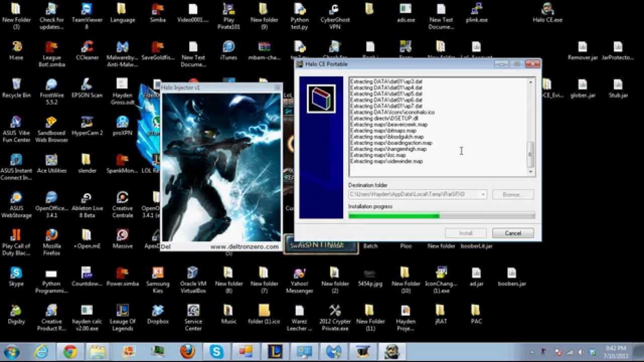Select the Service Center desktop icon
This screenshot has width=644, height=362.
pos(193,318)
